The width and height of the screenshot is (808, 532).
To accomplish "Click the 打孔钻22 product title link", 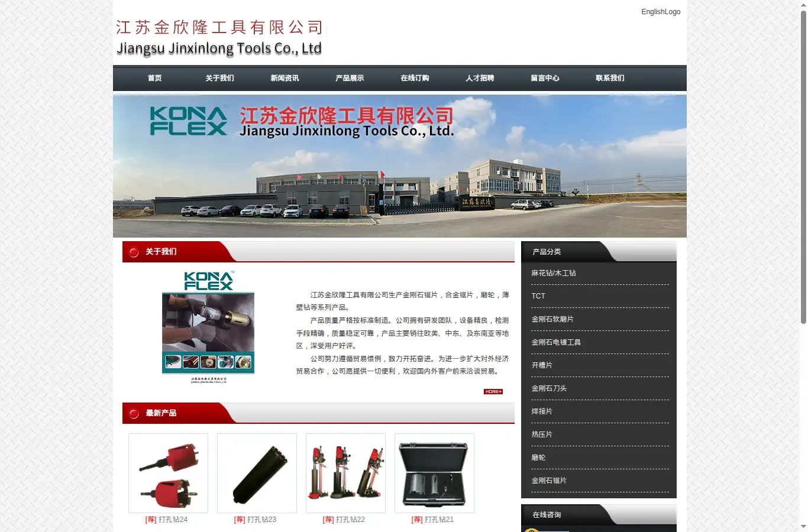I will 351,520.
